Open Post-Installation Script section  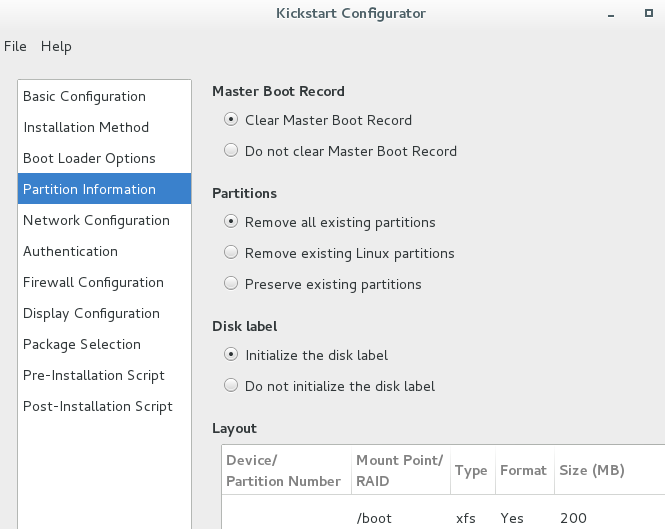[x=104, y=406]
